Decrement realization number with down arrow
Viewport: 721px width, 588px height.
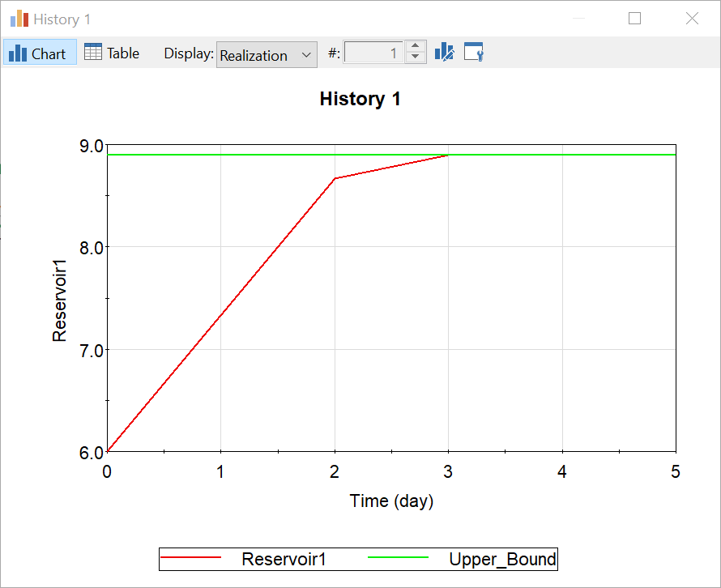[x=416, y=58]
